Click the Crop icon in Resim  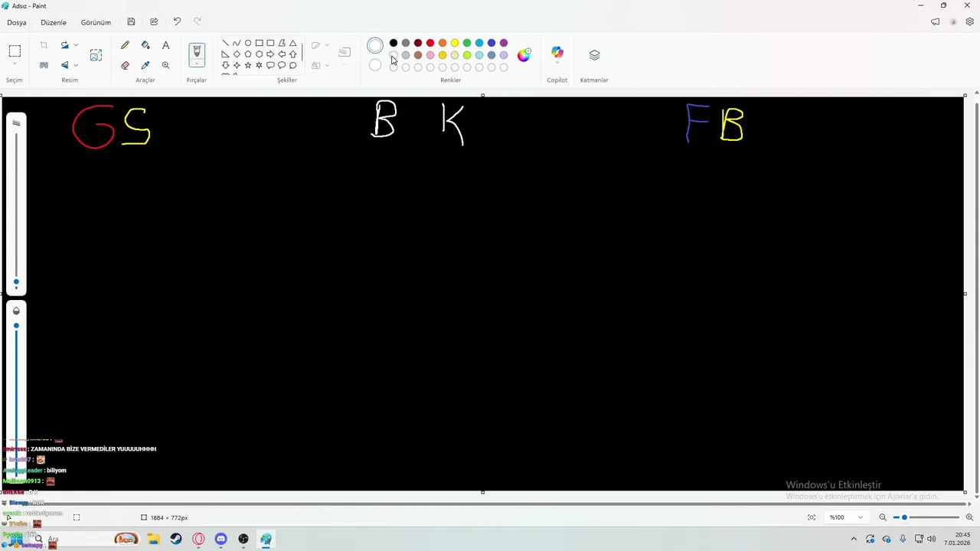pos(44,46)
